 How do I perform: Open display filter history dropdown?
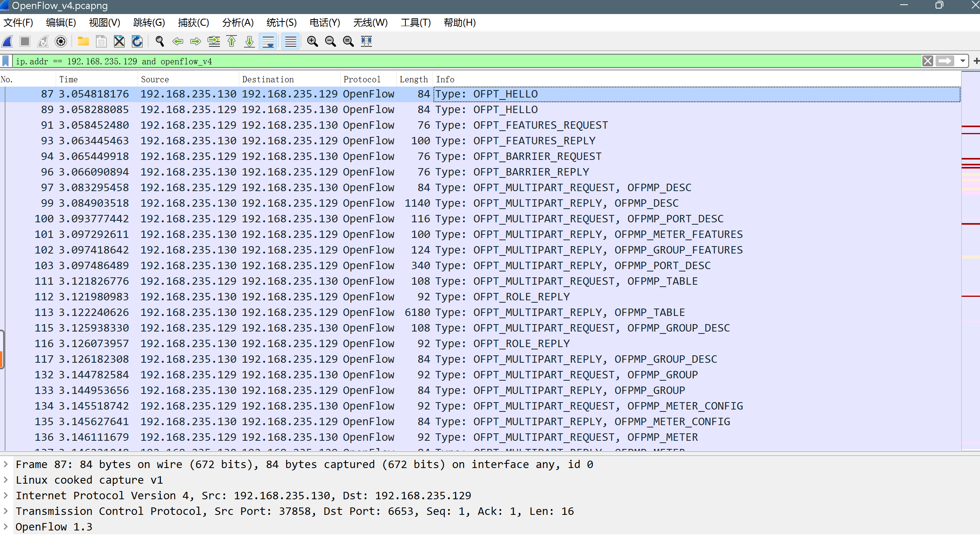coord(963,61)
